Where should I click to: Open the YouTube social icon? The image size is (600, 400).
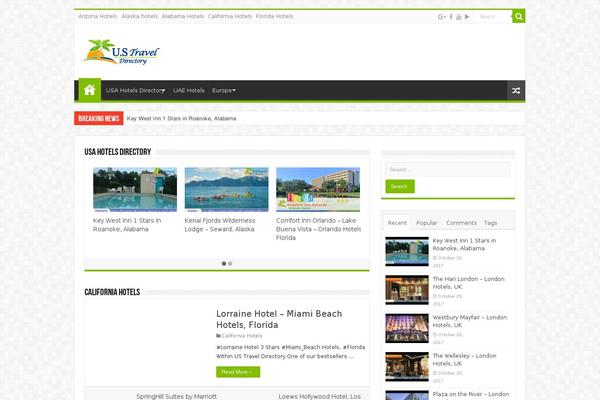(x=459, y=16)
